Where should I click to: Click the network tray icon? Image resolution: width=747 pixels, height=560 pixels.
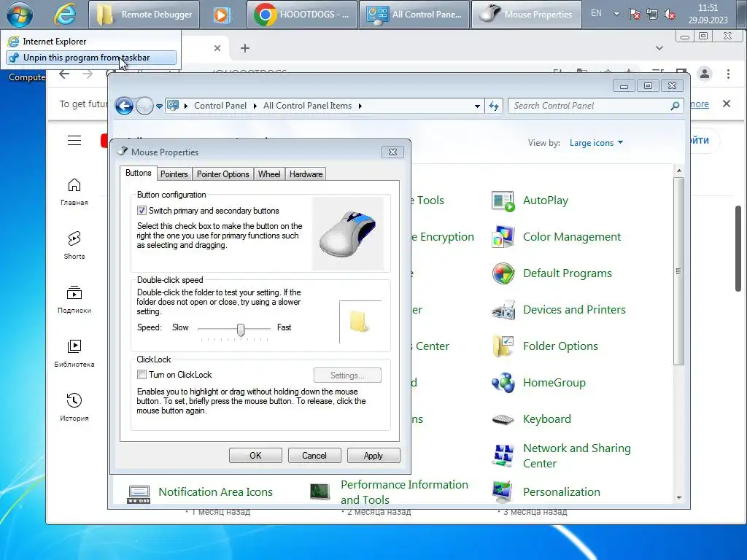[x=651, y=15]
